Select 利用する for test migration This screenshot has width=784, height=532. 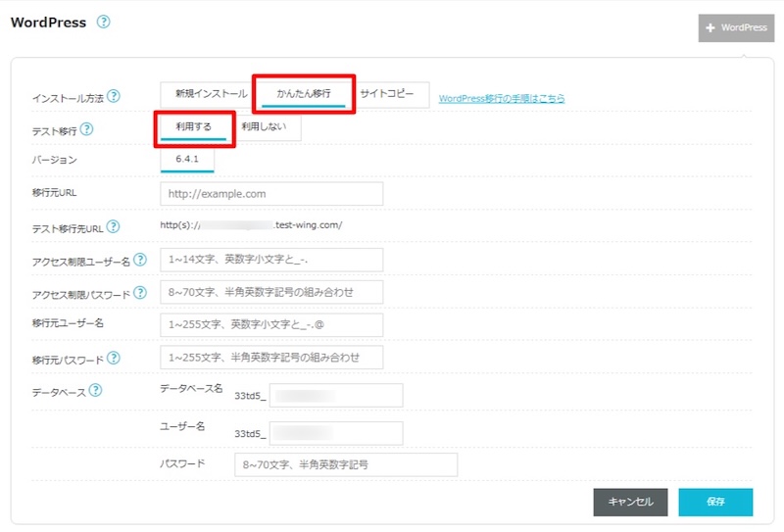tap(194, 127)
